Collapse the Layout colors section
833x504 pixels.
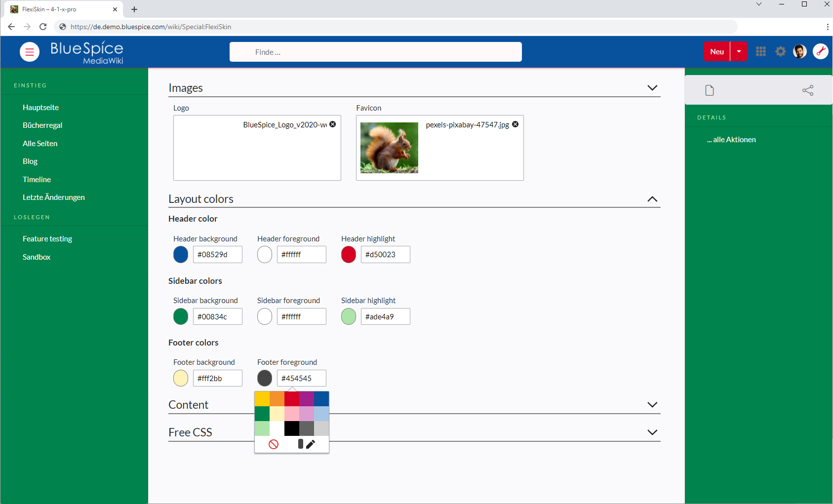(x=652, y=199)
